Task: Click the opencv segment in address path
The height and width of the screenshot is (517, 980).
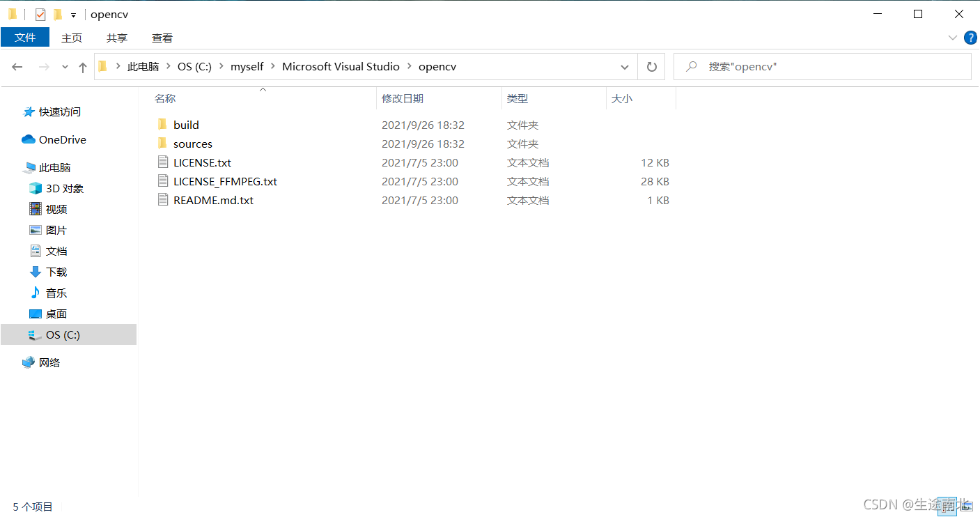Action: point(437,67)
